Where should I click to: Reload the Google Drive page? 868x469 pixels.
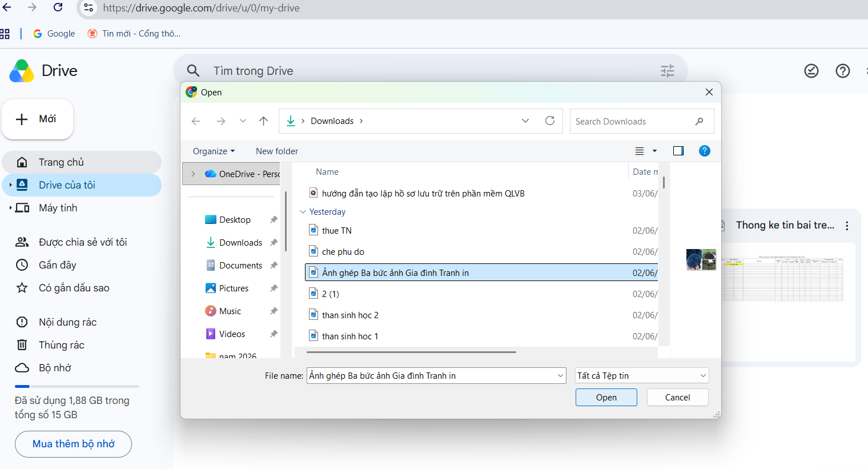(x=58, y=7)
